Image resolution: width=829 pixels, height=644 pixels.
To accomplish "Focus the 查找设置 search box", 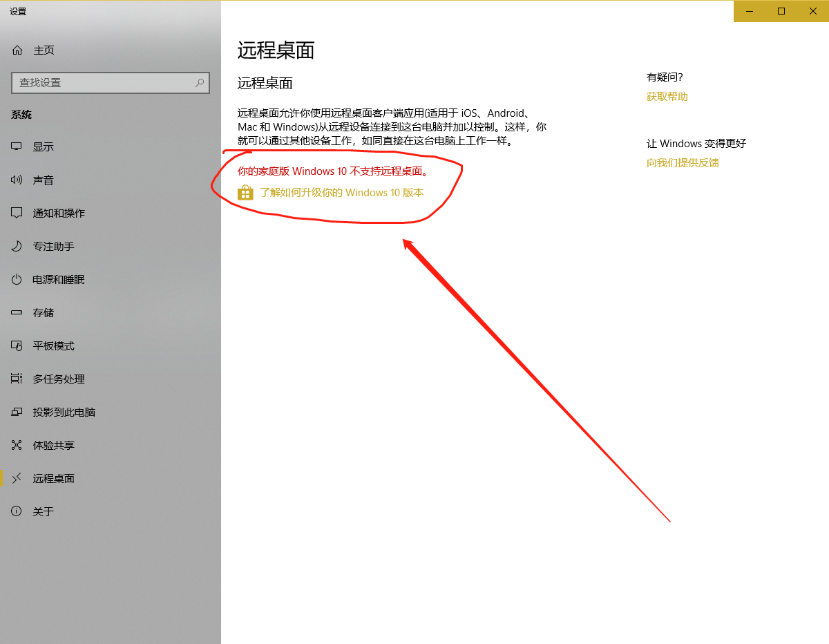I will pyautogui.click(x=111, y=82).
